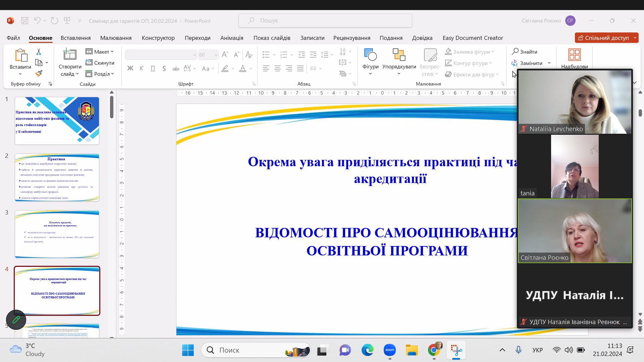
Task: Open the Файл menu
Action: pos(13,38)
